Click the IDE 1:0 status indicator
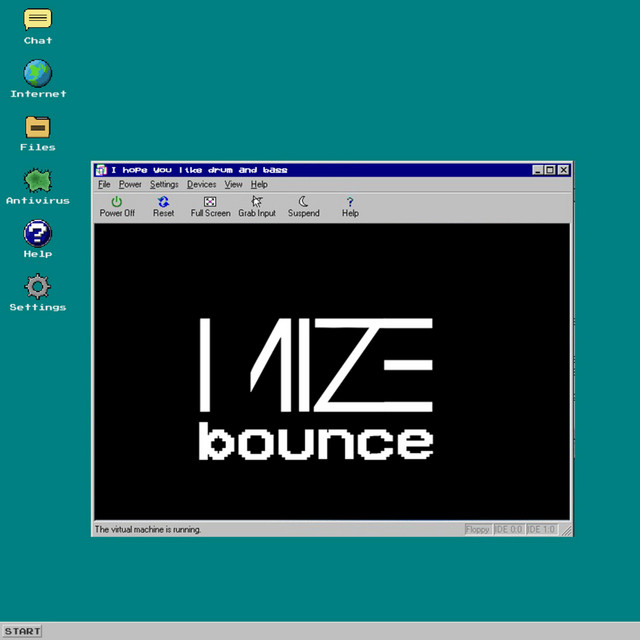This screenshot has width=640, height=640. [541, 529]
